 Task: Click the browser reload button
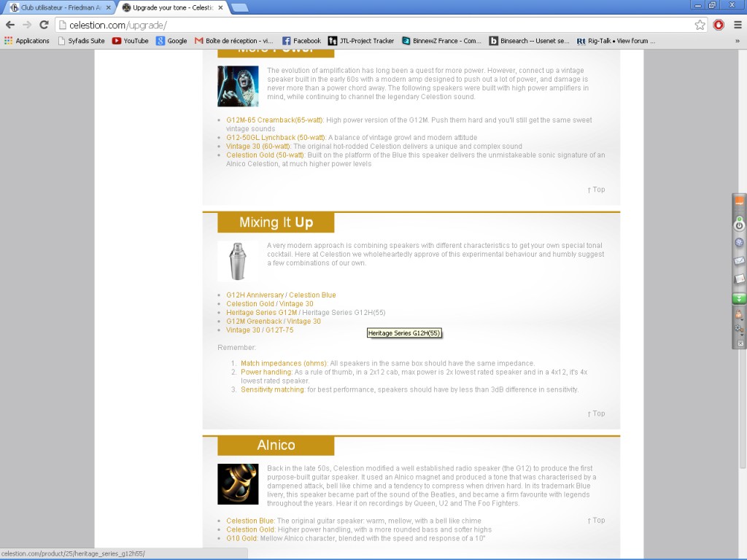coord(44,25)
